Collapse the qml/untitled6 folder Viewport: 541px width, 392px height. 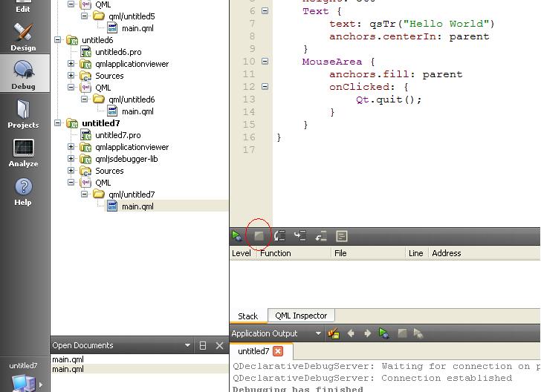84,99
